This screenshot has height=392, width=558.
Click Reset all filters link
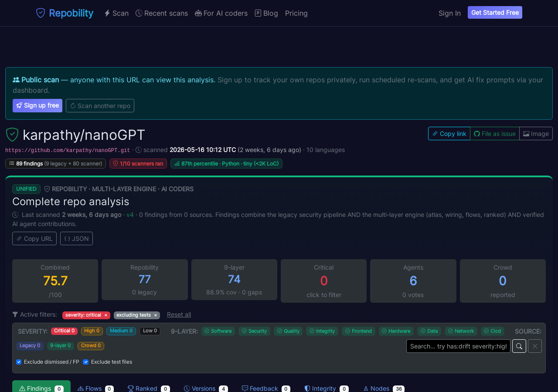coord(179,314)
